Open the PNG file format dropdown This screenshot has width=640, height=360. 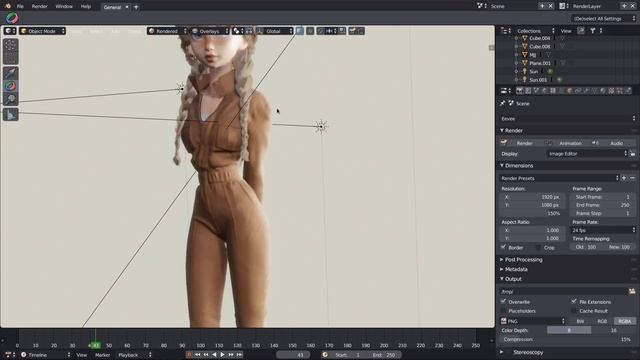point(533,321)
